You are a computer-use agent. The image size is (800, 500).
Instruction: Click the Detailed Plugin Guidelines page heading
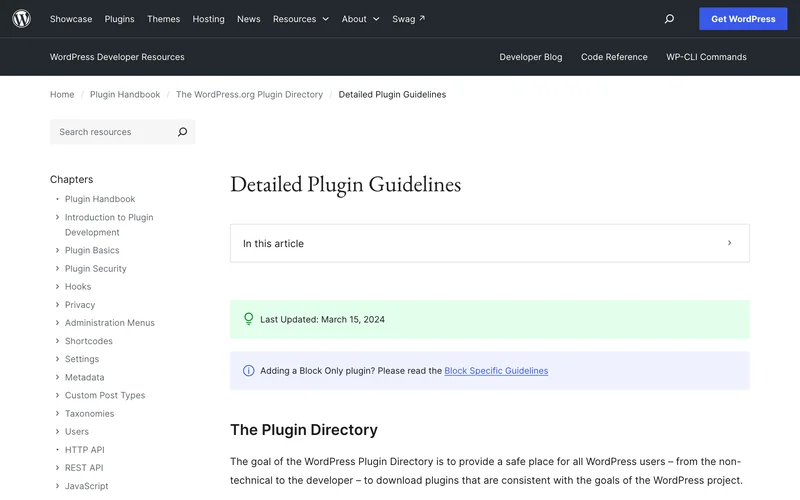pyautogui.click(x=345, y=184)
